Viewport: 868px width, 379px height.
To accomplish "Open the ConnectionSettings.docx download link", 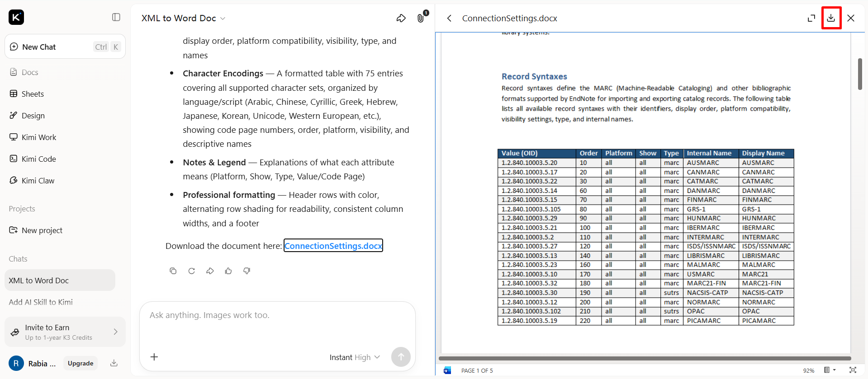I will coord(333,246).
